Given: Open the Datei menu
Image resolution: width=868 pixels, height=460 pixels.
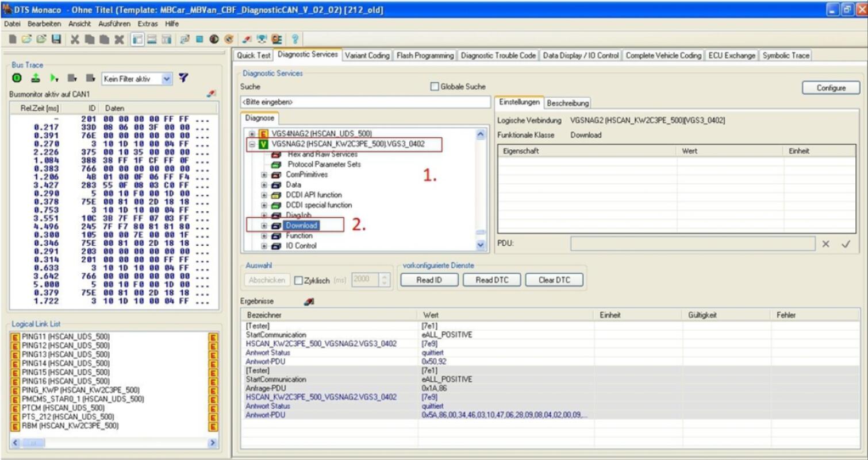Looking at the screenshot, I should tap(11, 24).
